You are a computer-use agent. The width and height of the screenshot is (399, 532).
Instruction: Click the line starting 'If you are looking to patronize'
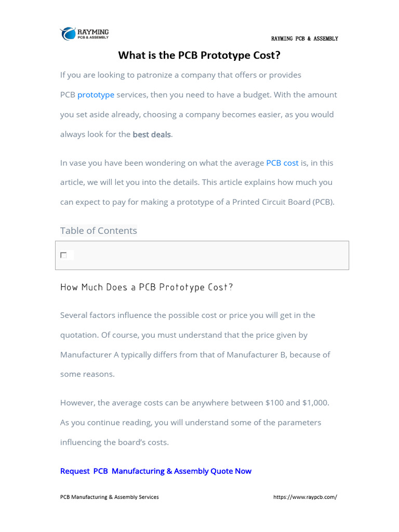[181, 75]
